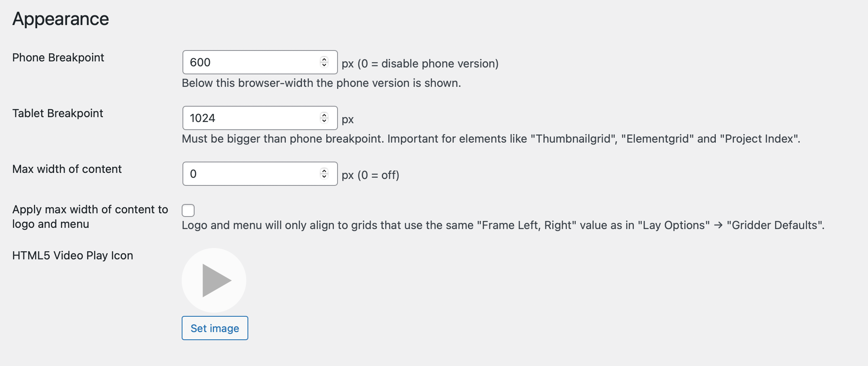Click the gray video play icon preview

(x=214, y=280)
